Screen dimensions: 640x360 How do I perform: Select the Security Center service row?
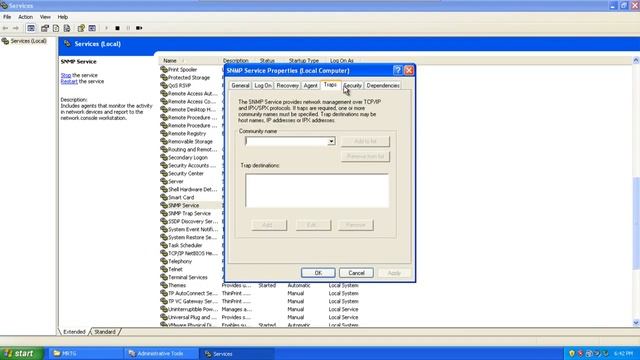coord(186,173)
